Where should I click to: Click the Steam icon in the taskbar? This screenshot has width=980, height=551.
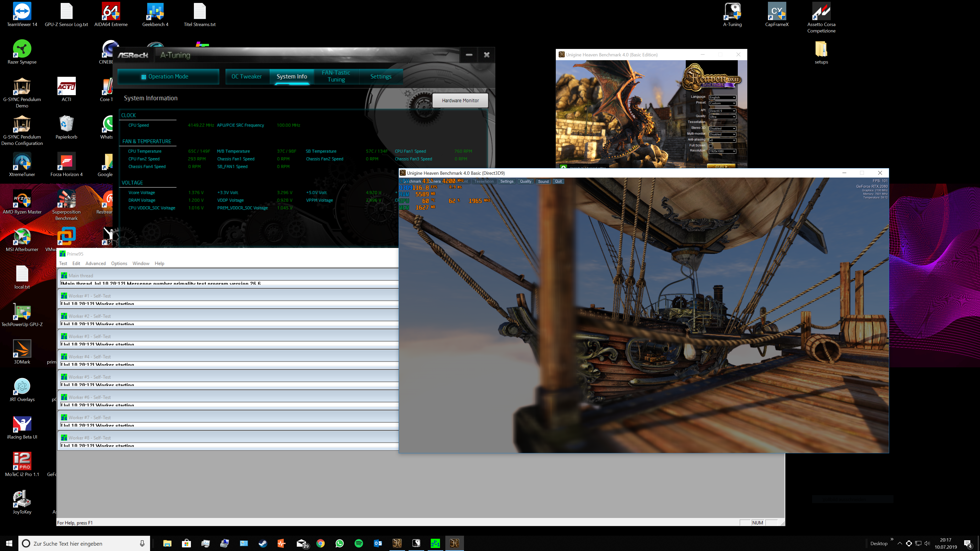pyautogui.click(x=263, y=543)
